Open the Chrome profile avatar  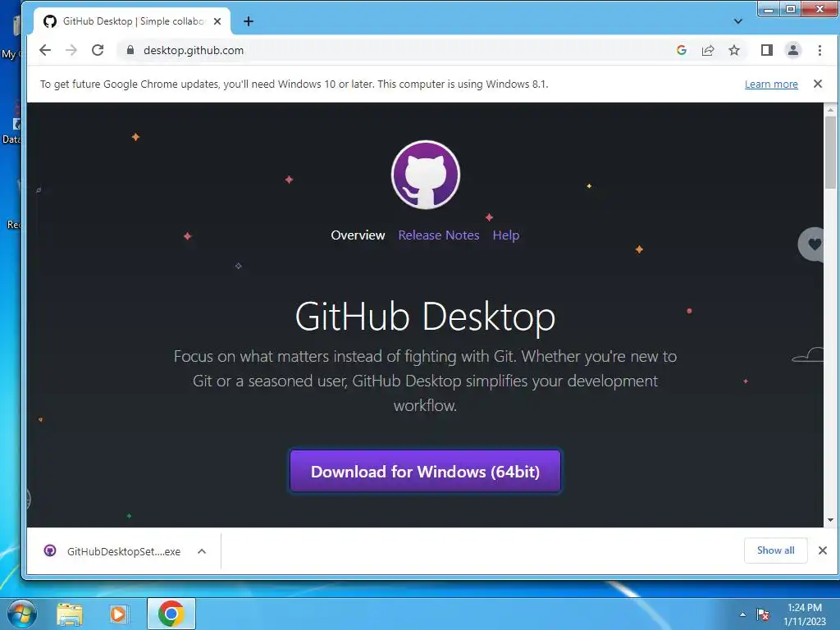click(793, 50)
